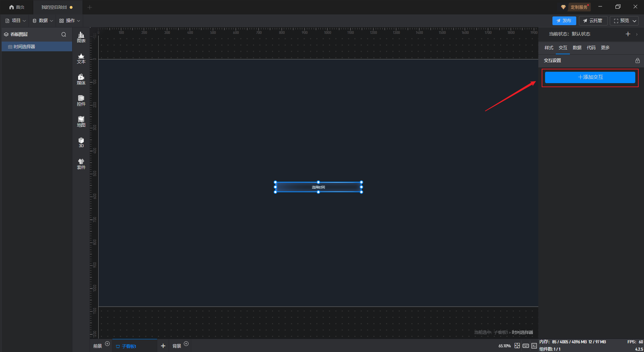This screenshot has height=352, width=644.
Task: Open the 控件 controls components panel
Action: [x=81, y=101]
